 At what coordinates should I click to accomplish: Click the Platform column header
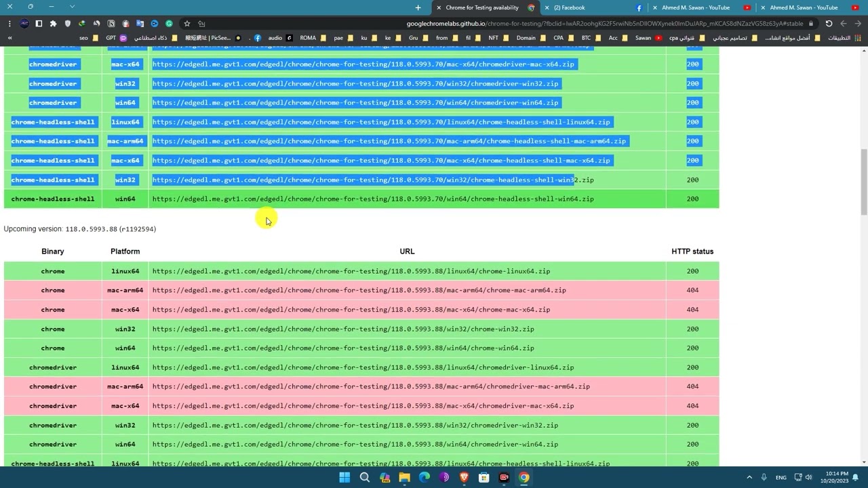click(x=125, y=251)
